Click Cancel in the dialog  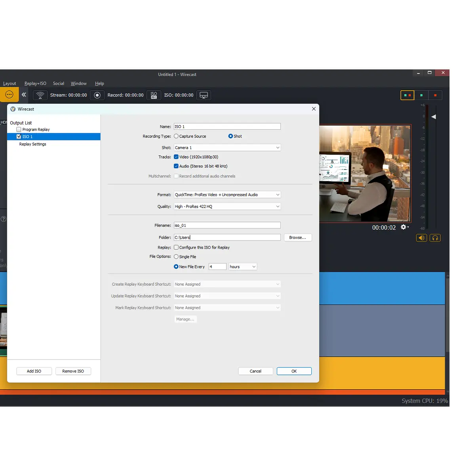pyautogui.click(x=255, y=371)
